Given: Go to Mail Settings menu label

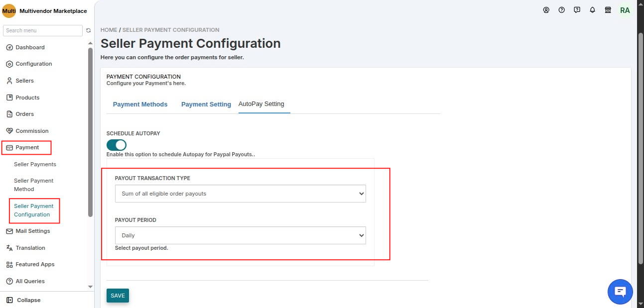Looking at the screenshot, I should tap(33, 231).
